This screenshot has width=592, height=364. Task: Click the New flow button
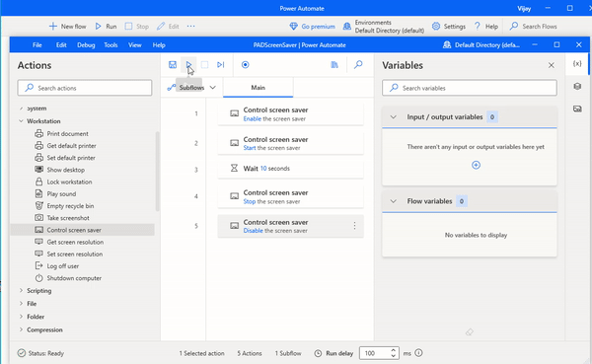(67, 27)
